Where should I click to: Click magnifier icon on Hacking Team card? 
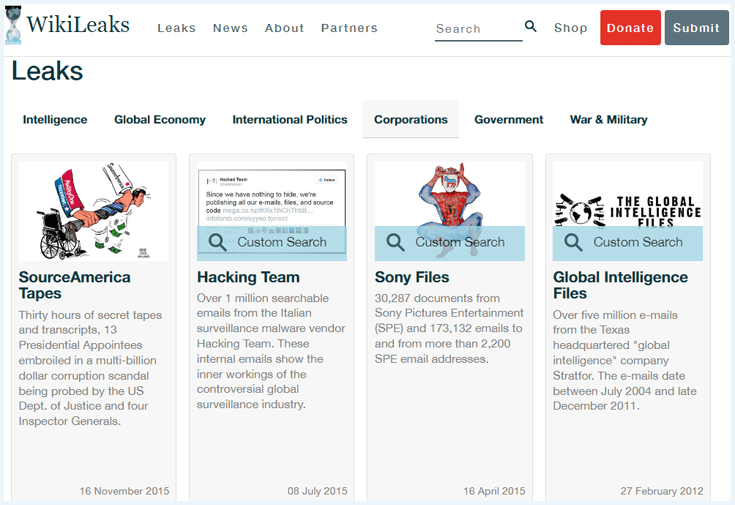coord(217,242)
